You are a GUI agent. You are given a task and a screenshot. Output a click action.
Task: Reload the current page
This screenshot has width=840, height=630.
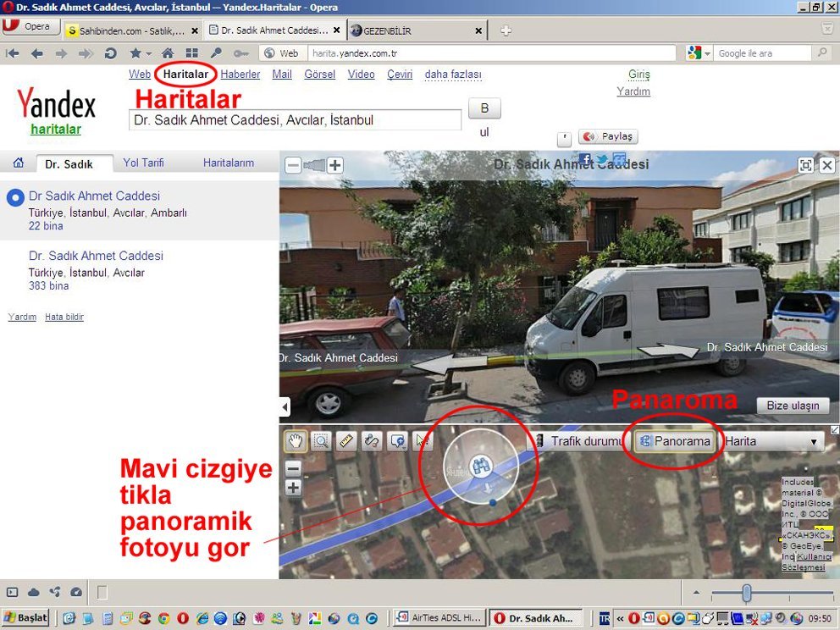click(110, 53)
